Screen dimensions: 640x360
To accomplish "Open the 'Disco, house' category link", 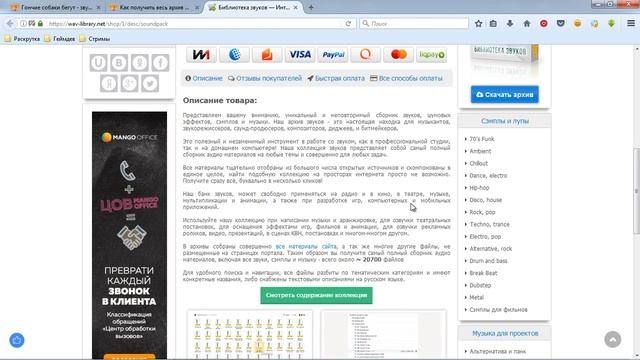I will (485, 200).
